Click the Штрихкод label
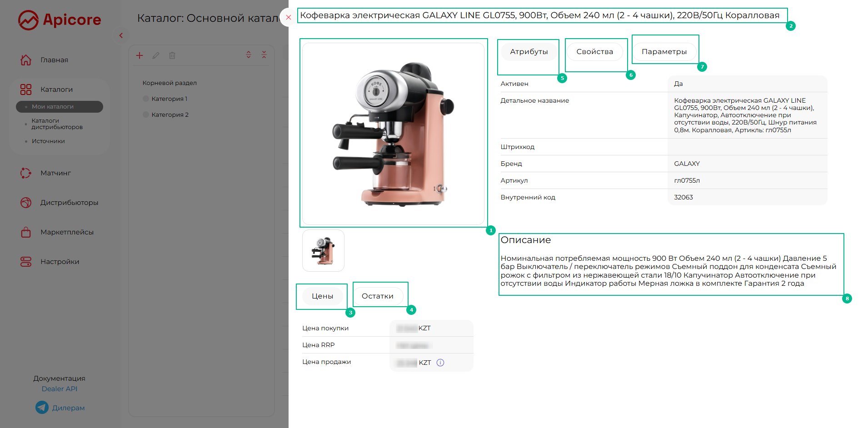The width and height of the screenshot is (868, 428). click(x=518, y=147)
